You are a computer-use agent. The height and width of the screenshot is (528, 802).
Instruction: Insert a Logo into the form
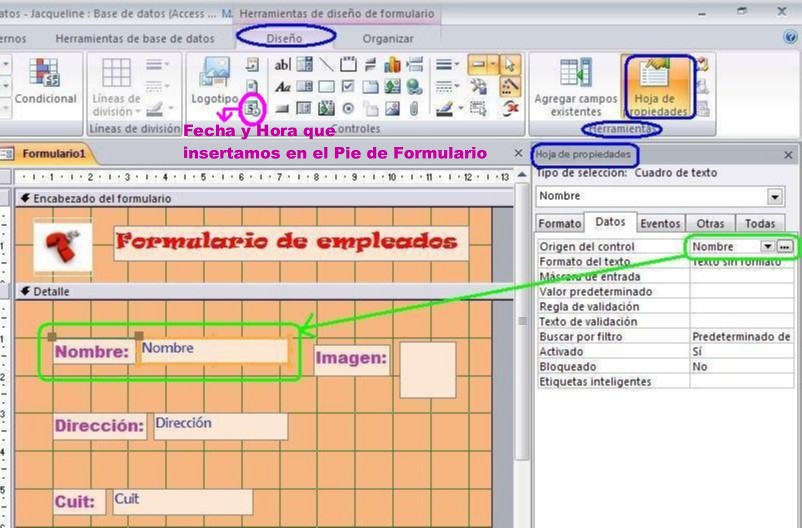pos(214,80)
